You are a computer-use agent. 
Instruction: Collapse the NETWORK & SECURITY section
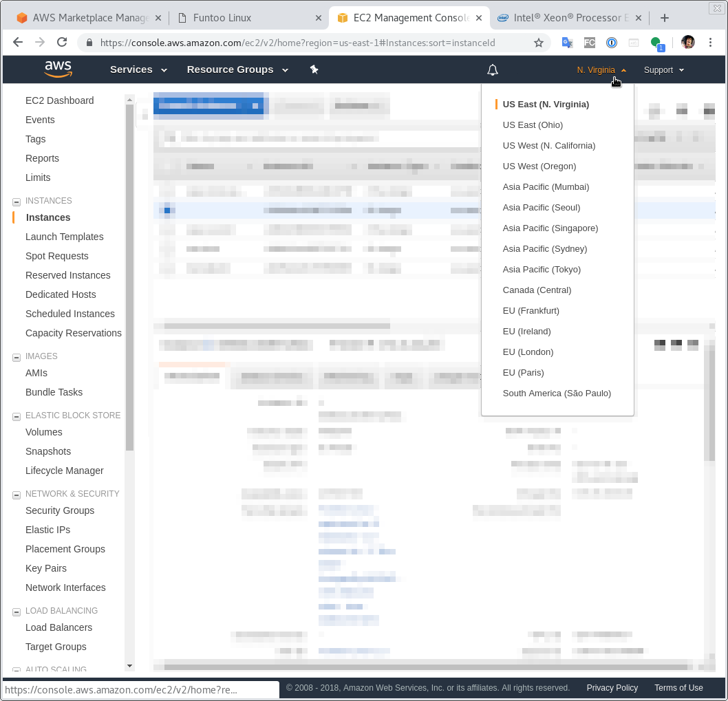pos(17,495)
